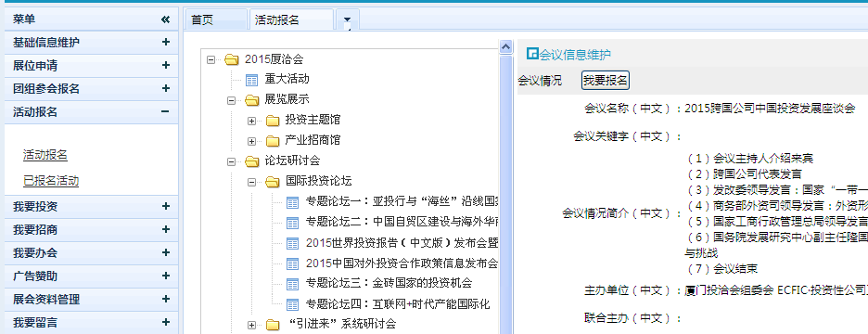Expand the 展位申请 section

pos(165,65)
